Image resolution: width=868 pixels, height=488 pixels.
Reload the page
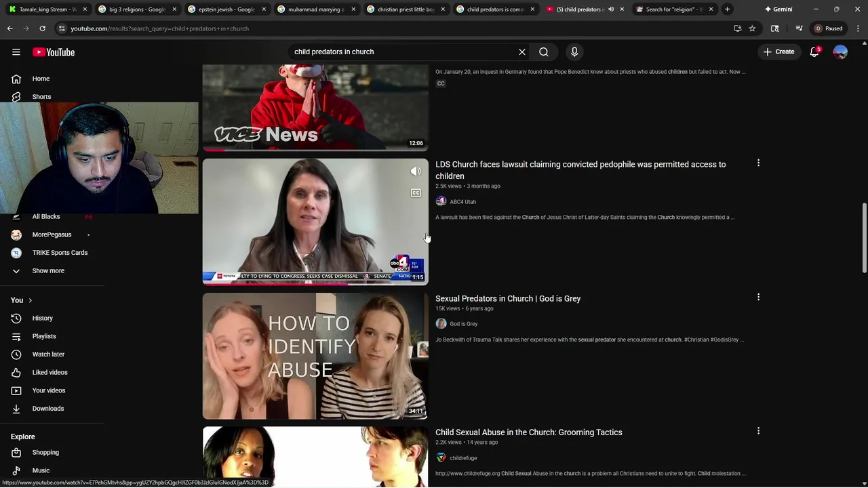[x=42, y=28]
